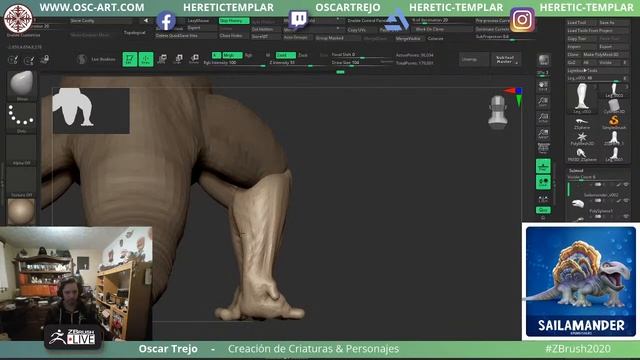This screenshot has height=360, width=640.
Task: Select the Cylinder3D tool thumbnail
Action: pos(614,107)
